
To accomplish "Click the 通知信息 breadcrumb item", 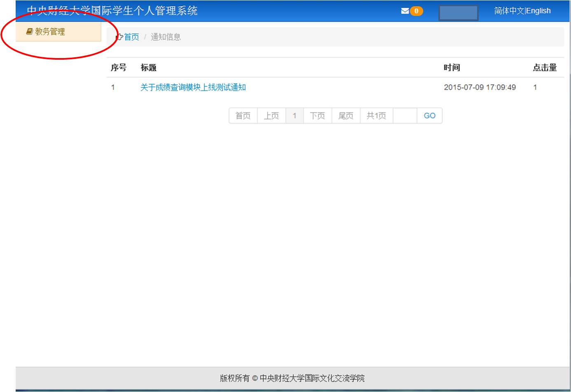I will point(166,37).
